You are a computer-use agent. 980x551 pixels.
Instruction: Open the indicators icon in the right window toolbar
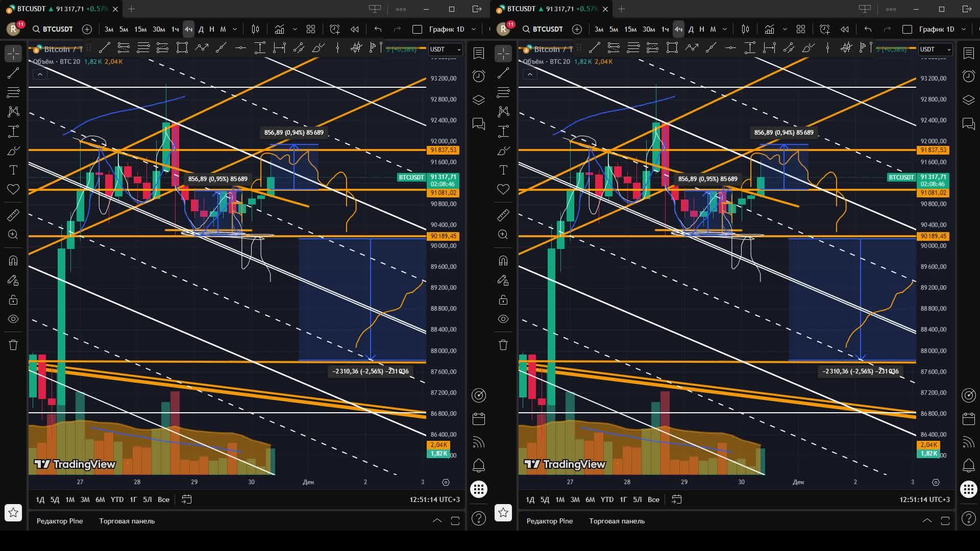(769, 29)
